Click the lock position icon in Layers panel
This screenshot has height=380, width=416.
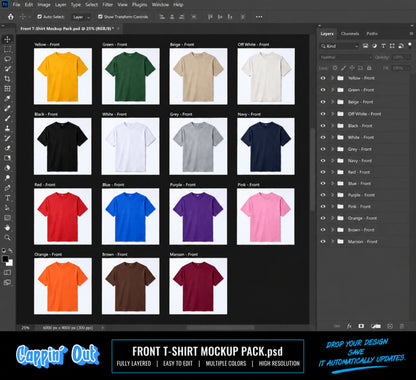[352, 68]
